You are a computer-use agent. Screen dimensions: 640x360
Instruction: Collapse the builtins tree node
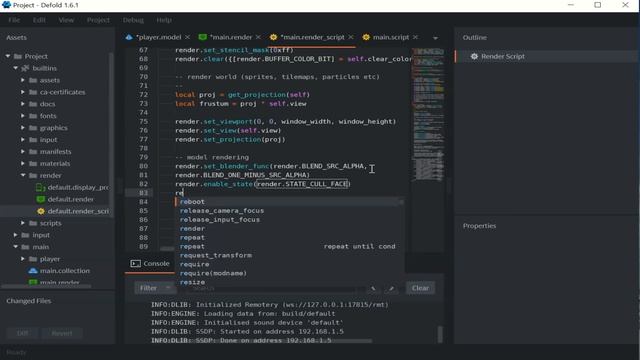(16, 68)
